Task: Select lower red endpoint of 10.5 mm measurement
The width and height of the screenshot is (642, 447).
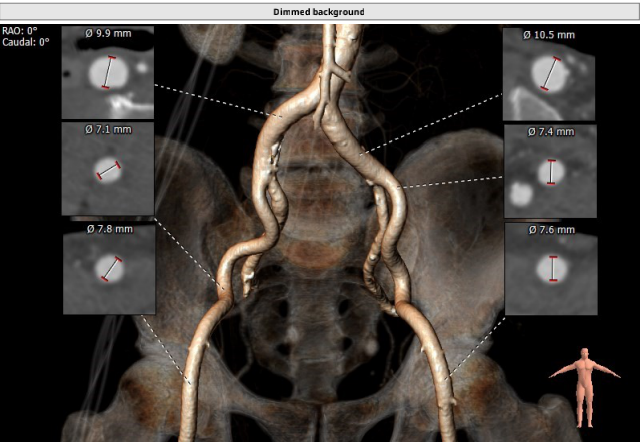Action: (x=543, y=88)
